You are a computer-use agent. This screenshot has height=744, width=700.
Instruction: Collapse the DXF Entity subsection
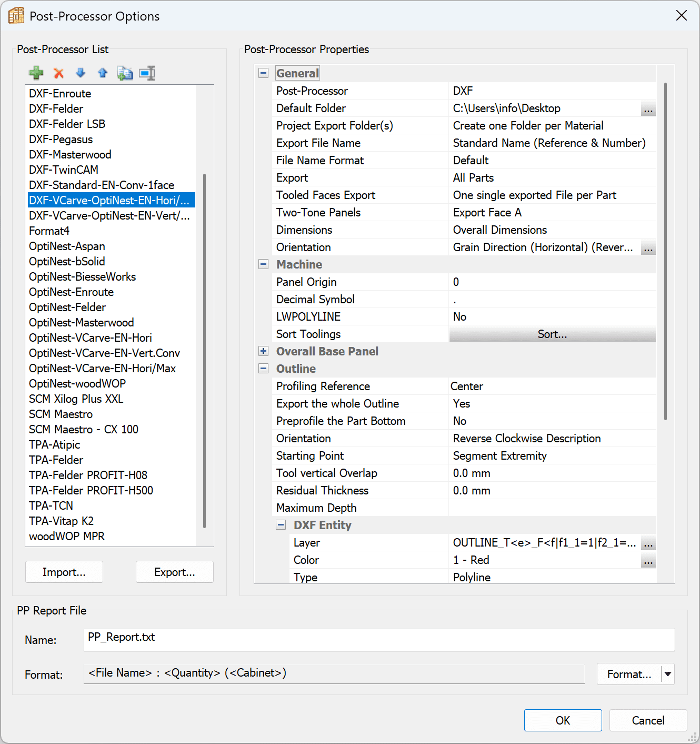[x=281, y=525]
